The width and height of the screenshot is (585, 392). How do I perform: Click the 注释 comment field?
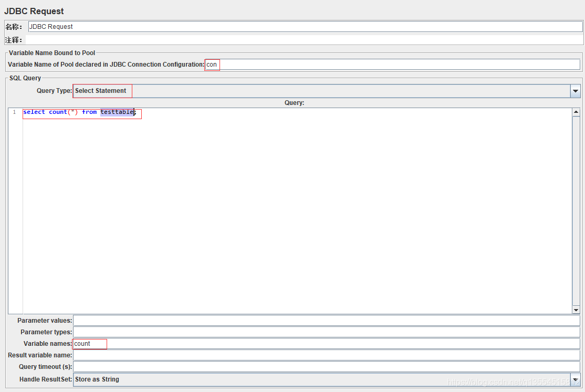tap(304, 39)
